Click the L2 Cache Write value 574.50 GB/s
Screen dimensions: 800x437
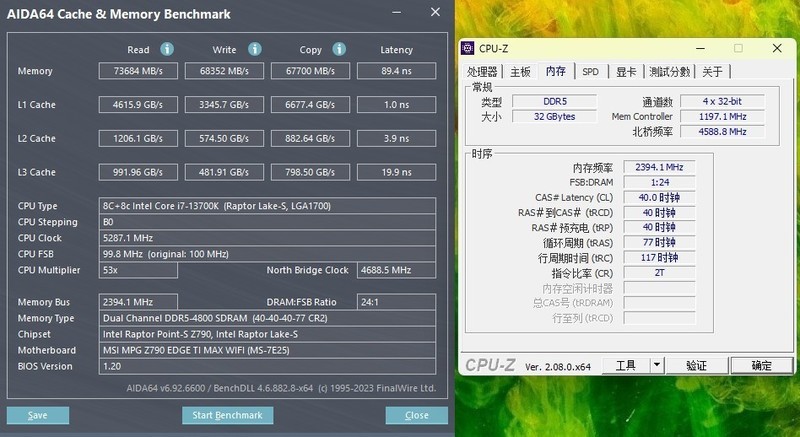[224, 138]
